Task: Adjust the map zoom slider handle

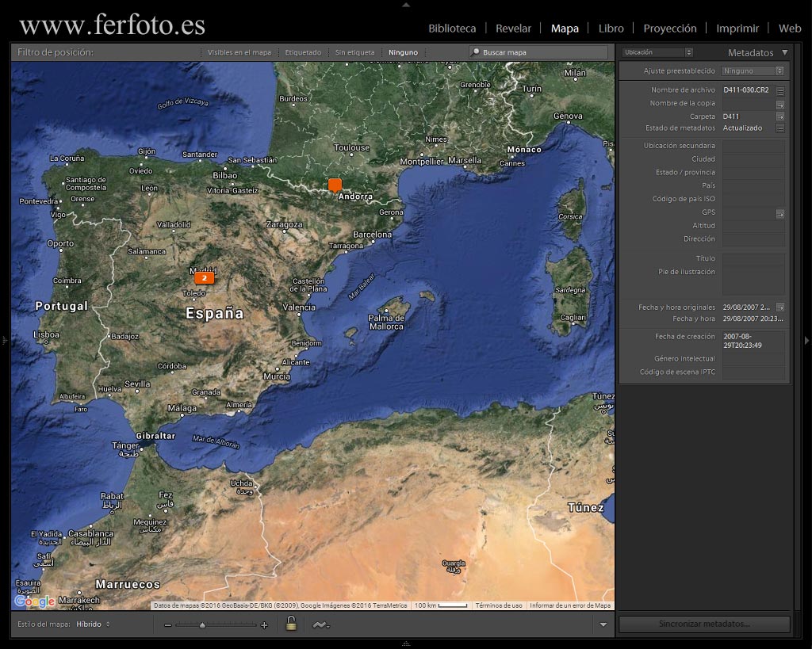Action: coord(202,625)
